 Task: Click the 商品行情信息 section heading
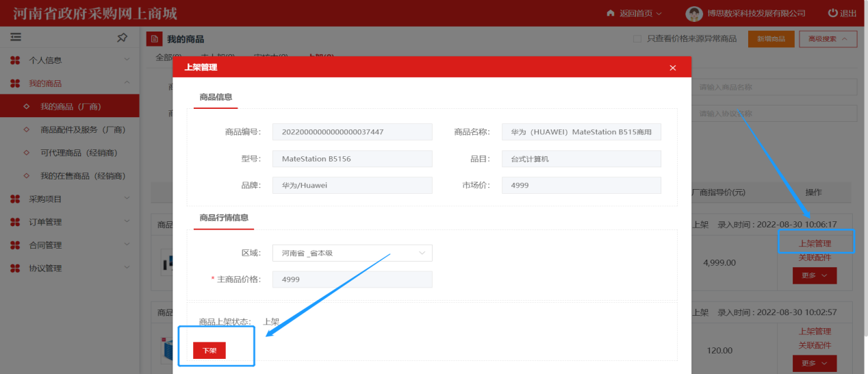click(x=224, y=218)
